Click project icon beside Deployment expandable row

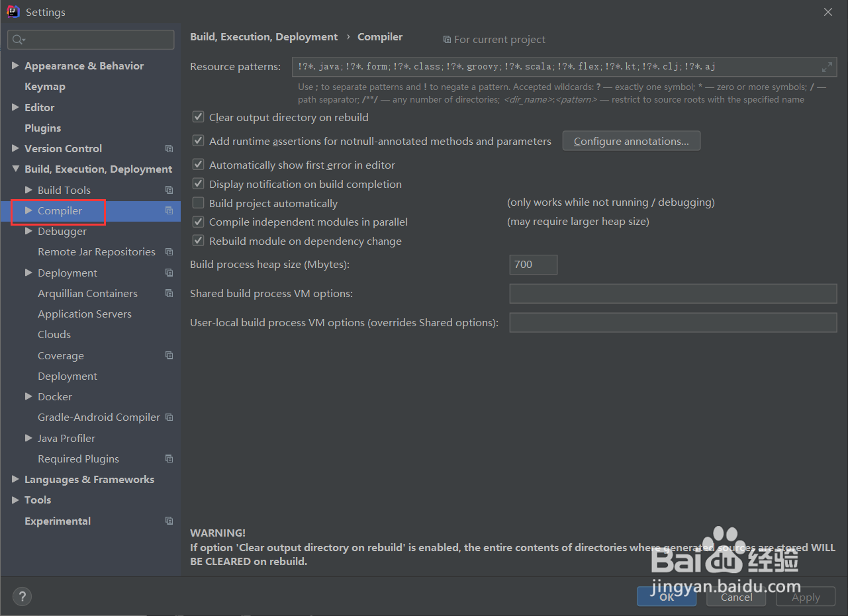pyautogui.click(x=169, y=273)
